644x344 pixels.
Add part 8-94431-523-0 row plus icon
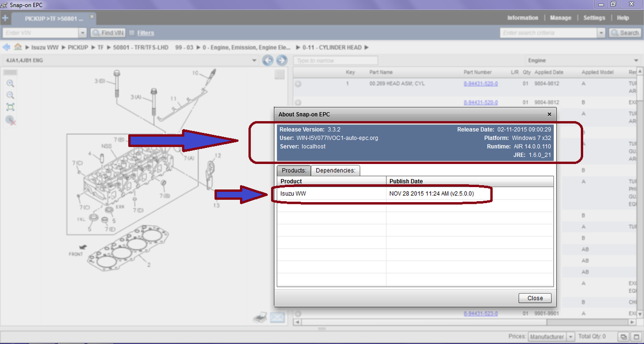298,313
